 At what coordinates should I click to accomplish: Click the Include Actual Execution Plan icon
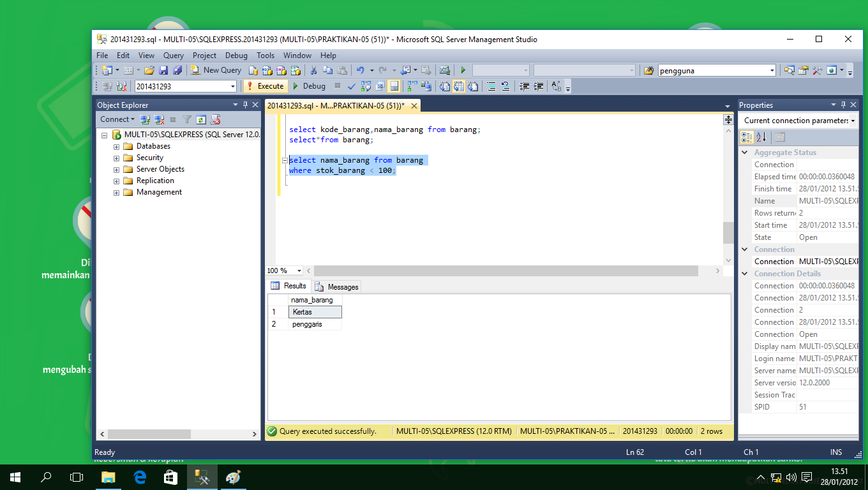click(410, 85)
